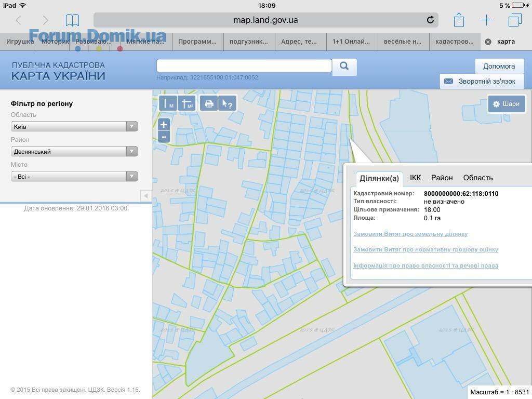532x399 pixels.
Task: Open Зворотній зв'язок feedback button
Action: click(x=482, y=82)
